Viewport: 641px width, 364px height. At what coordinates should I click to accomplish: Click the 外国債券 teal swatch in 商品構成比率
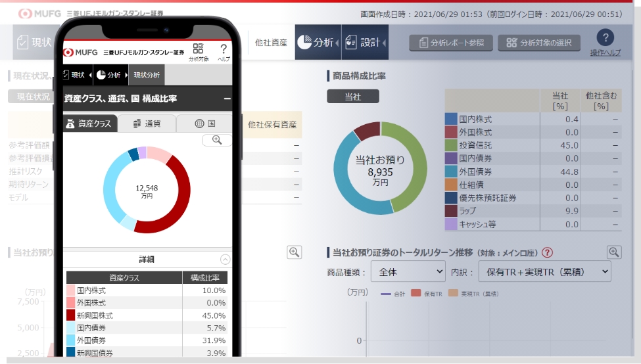[450, 171]
